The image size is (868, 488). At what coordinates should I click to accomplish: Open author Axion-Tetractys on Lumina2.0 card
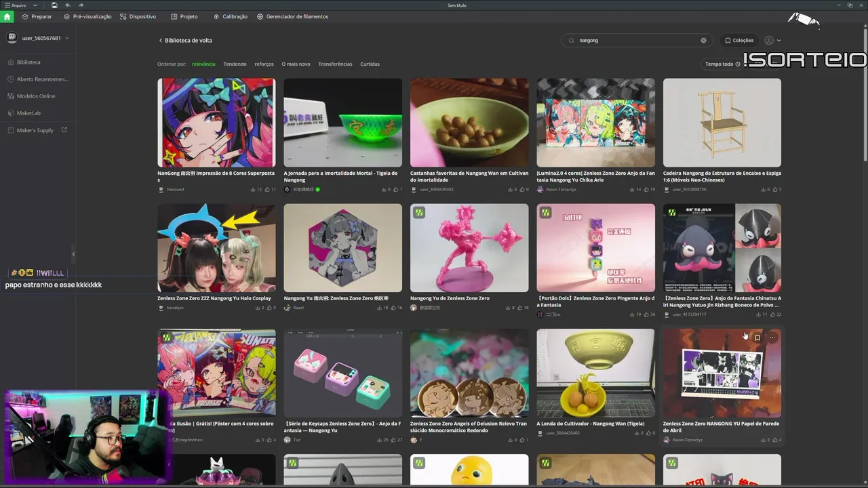pyautogui.click(x=560, y=189)
